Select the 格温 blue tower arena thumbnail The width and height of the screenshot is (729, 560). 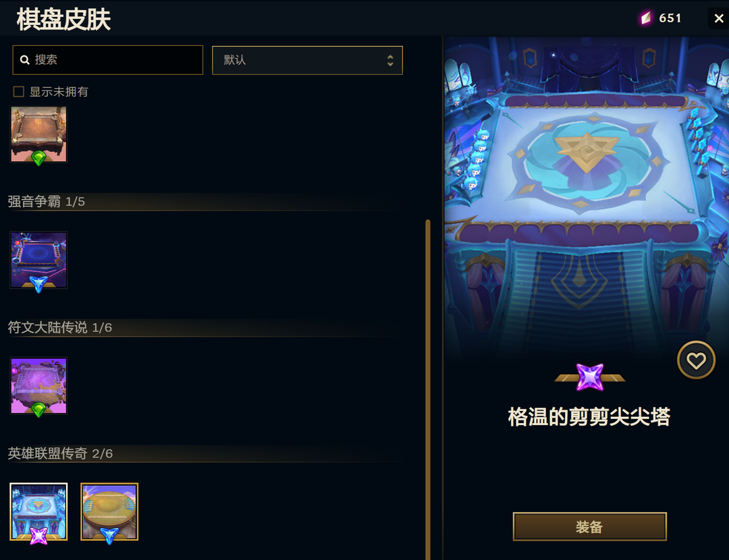coord(38,511)
